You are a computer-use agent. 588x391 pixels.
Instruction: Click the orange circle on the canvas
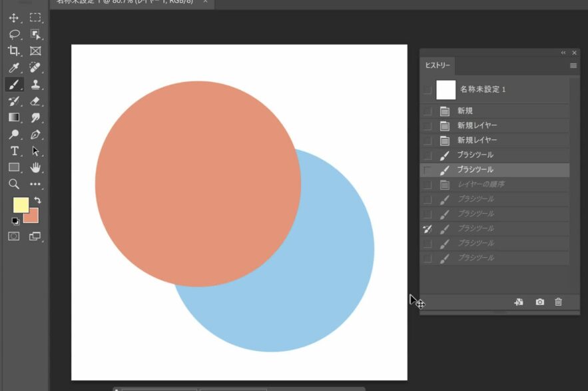point(198,184)
